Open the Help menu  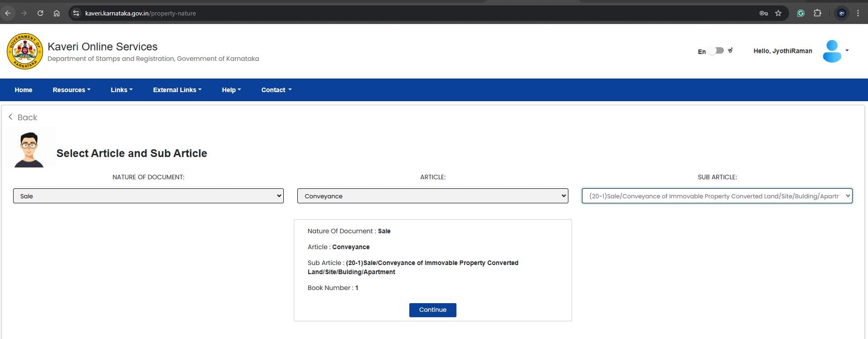click(x=231, y=90)
